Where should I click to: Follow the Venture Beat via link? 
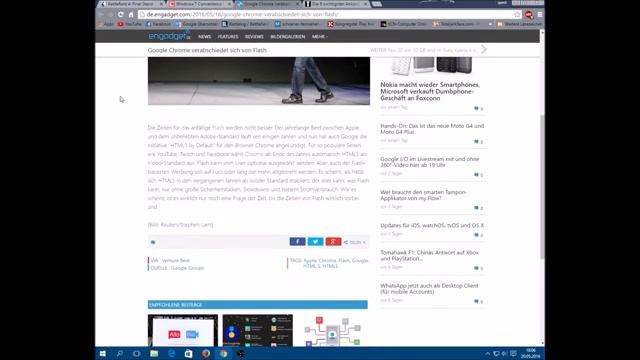click(x=176, y=260)
